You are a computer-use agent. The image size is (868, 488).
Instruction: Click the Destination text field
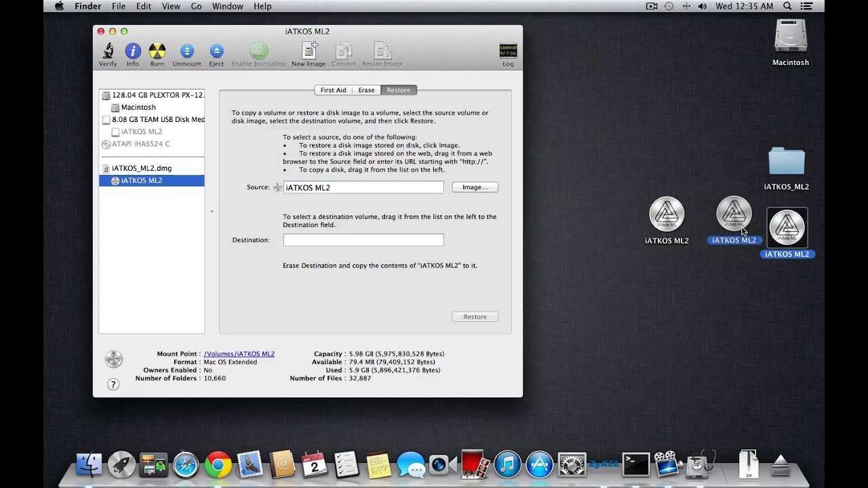pos(363,240)
